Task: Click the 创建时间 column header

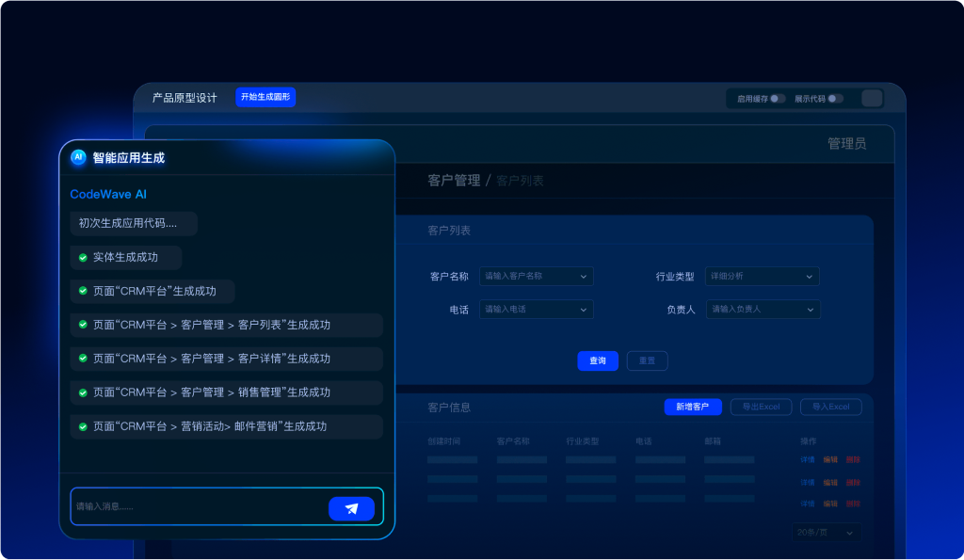Action: 444,441
